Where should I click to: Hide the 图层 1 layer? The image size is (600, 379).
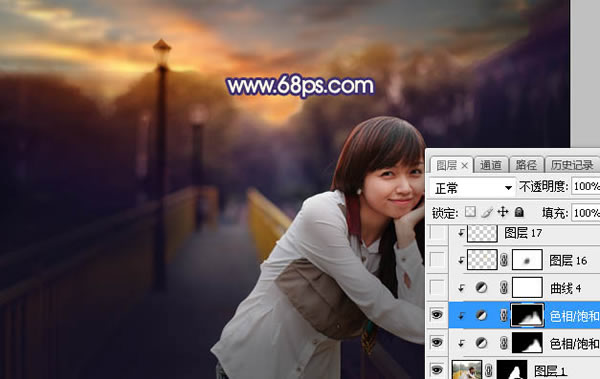coord(437,370)
